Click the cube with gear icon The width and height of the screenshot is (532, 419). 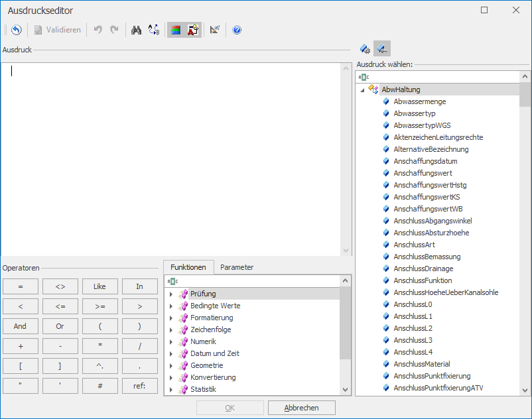click(x=365, y=48)
